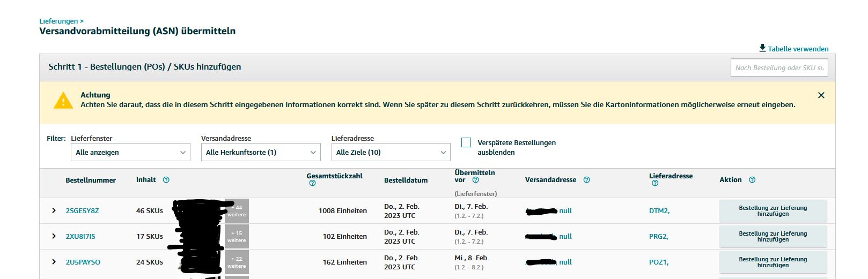Image resolution: width=868 pixels, height=279 pixels.
Task: Click the search by Bestellung or SKU field
Action: pos(779,68)
